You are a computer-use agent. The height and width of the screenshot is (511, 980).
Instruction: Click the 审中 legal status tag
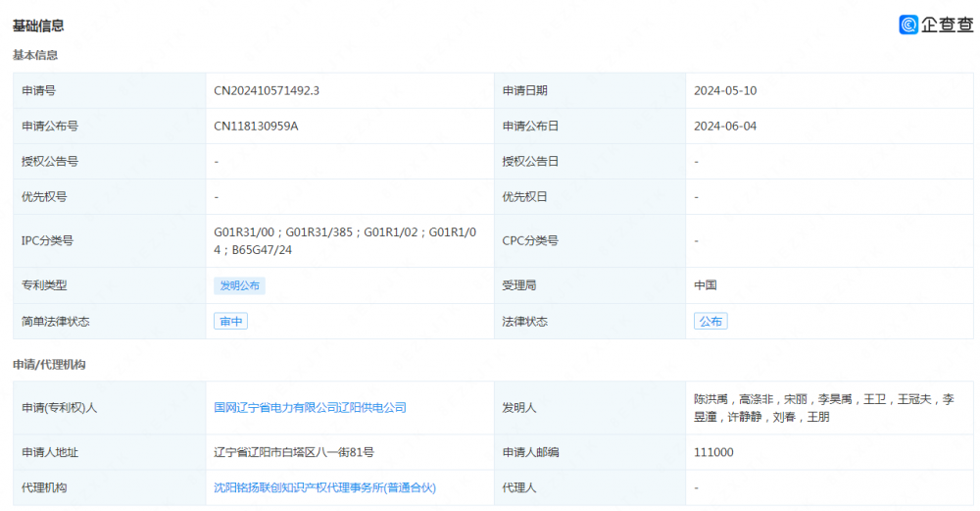pyautogui.click(x=230, y=322)
